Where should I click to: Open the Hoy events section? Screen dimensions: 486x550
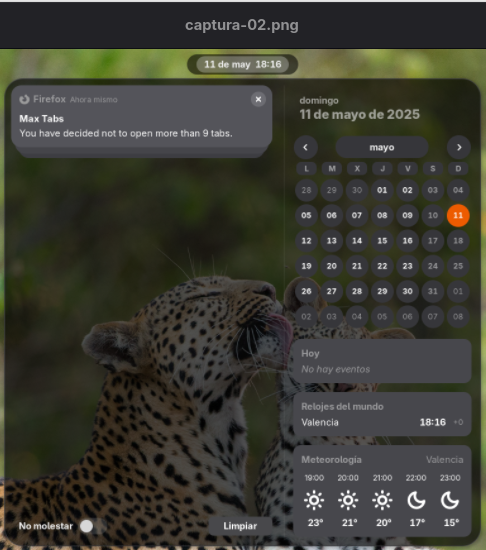click(x=382, y=361)
